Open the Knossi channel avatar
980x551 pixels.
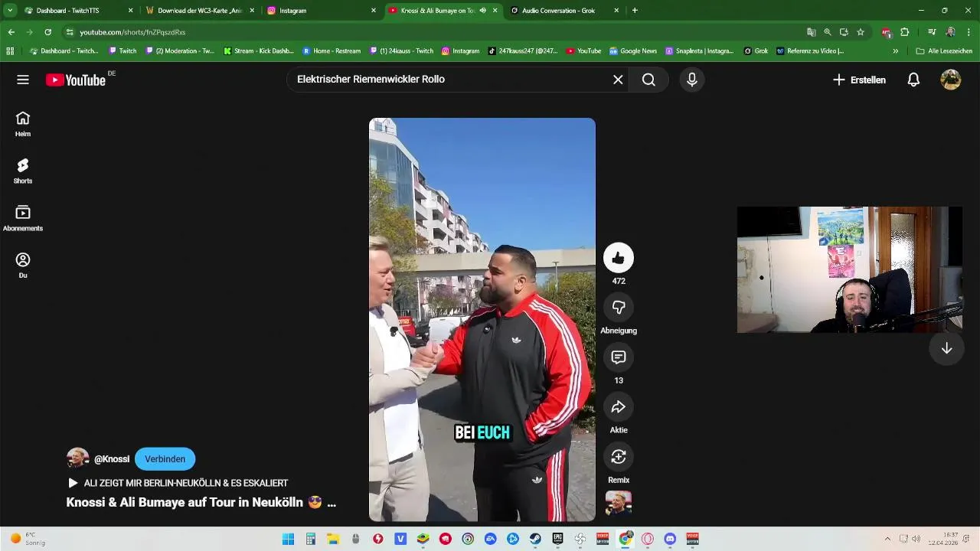(77, 458)
